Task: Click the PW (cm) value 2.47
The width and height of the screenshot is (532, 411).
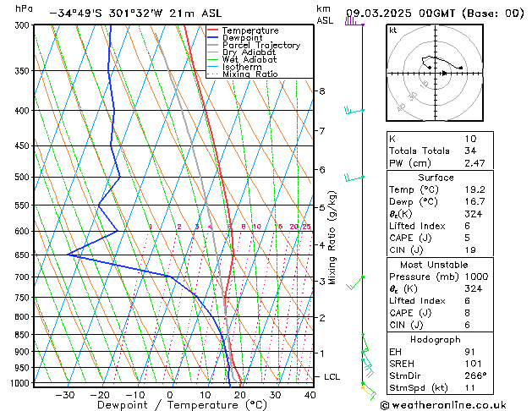Action: pyautogui.click(x=474, y=163)
